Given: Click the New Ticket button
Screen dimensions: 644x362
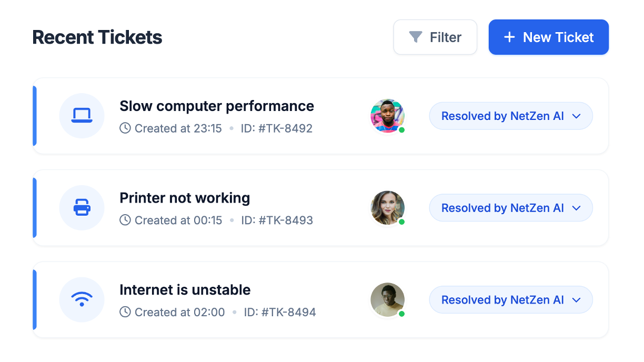Looking at the screenshot, I should pos(548,37).
